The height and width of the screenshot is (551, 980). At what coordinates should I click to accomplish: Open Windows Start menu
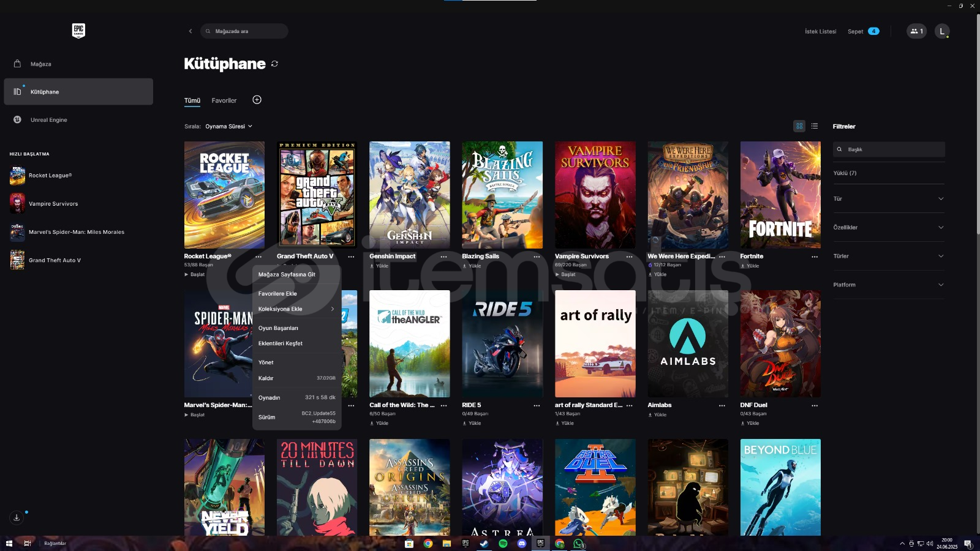pyautogui.click(x=9, y=543)
